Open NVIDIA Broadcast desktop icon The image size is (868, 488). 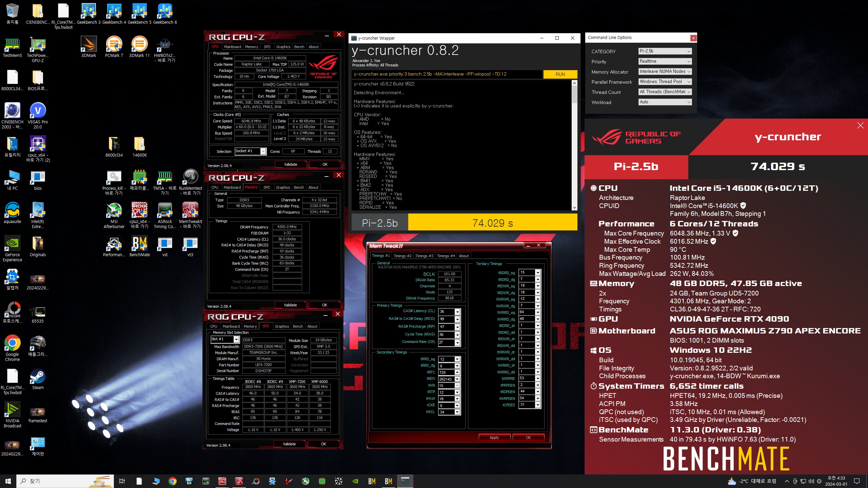(x=12, y=415)
